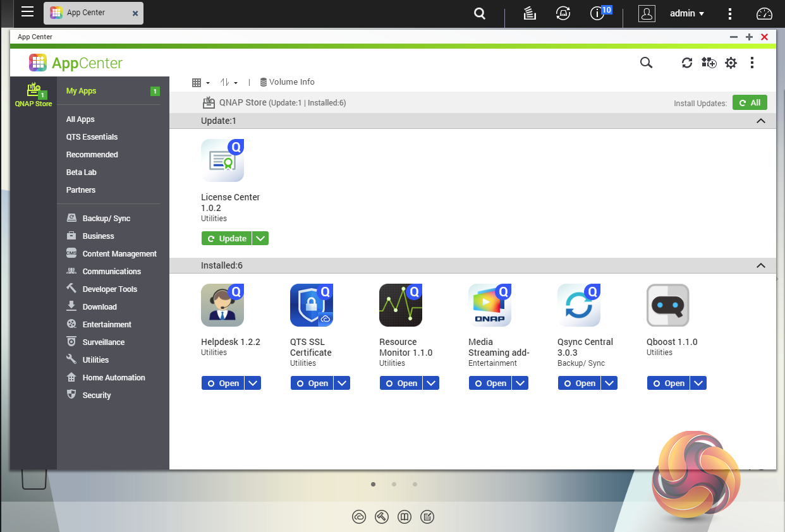This screenshot has width=785, height=532.
Task: Open the grid view mode dropdown
Action: [201, 83]
